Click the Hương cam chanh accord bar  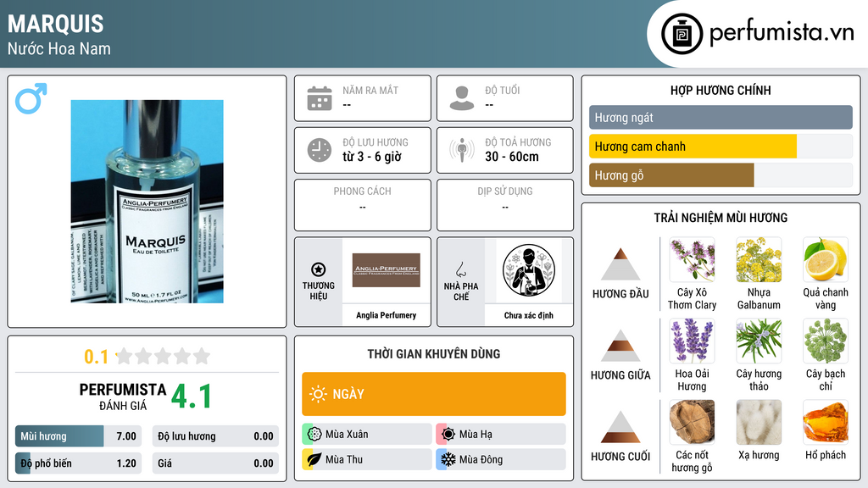click(x=721, y=147)
